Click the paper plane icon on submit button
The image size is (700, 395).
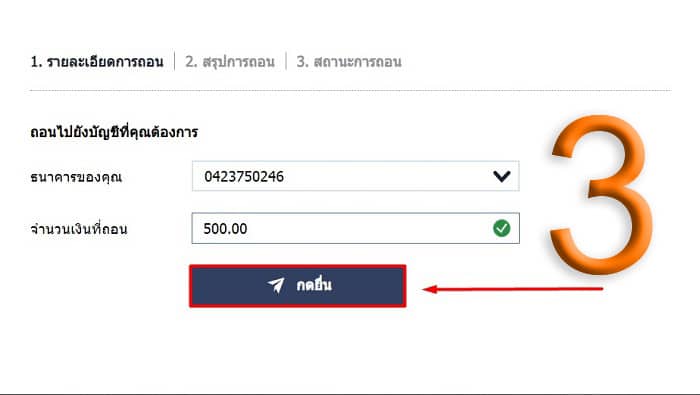click(276, 285)
